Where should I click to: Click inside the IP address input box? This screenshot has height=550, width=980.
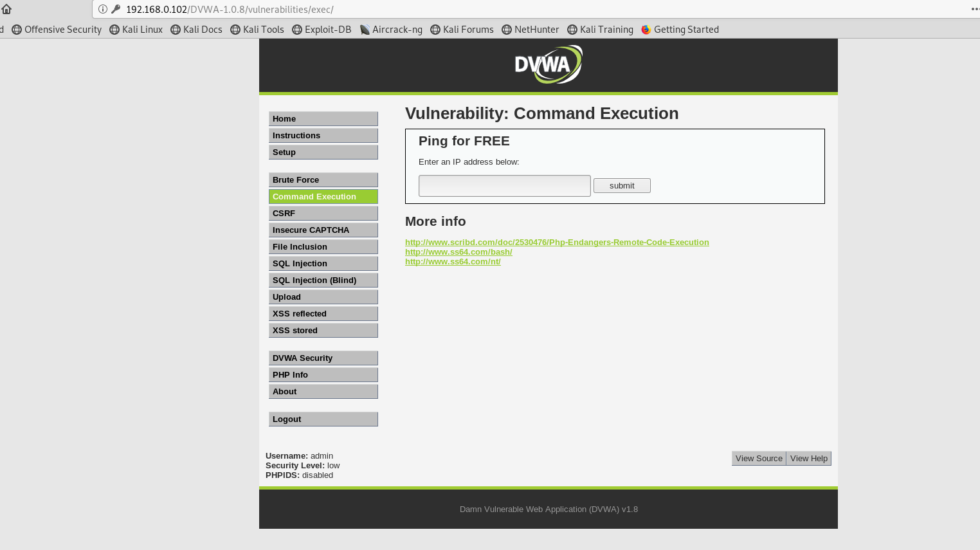505,186
